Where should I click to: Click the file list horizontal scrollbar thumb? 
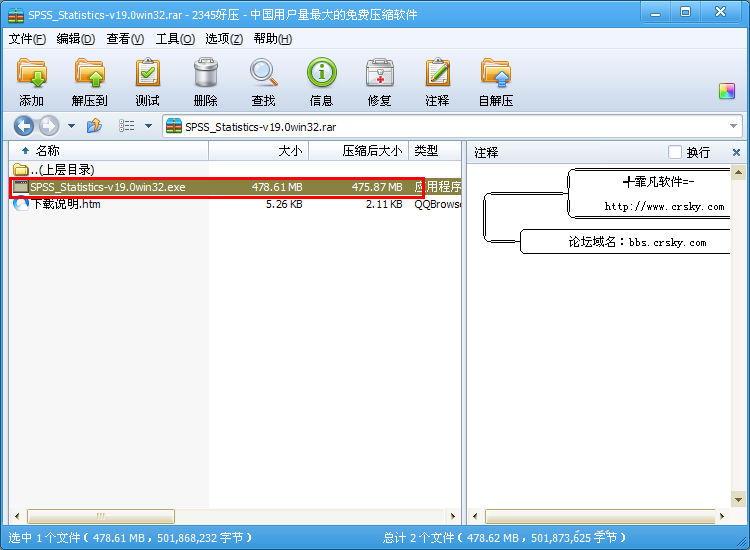(x=101, y=517)
